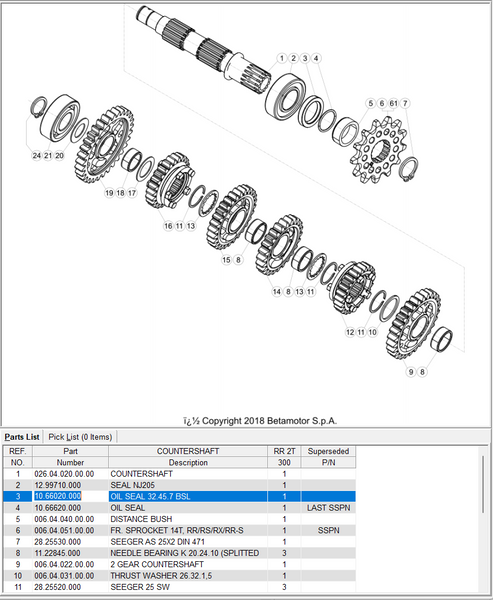The width and height of the screenshot is (493, 600).
Task: Click the REF. NO. column header
Action: (18, 457)
